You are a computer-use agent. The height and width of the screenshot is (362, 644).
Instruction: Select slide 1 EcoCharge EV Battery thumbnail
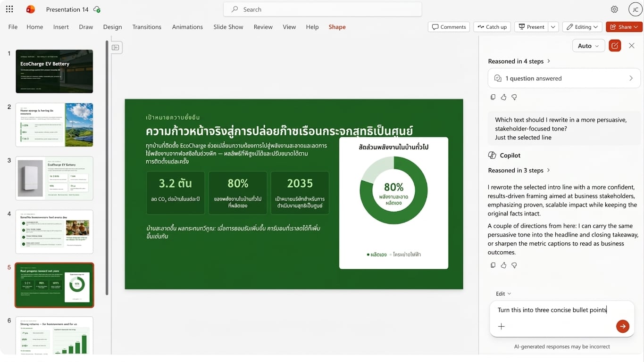tap(54, 71)
